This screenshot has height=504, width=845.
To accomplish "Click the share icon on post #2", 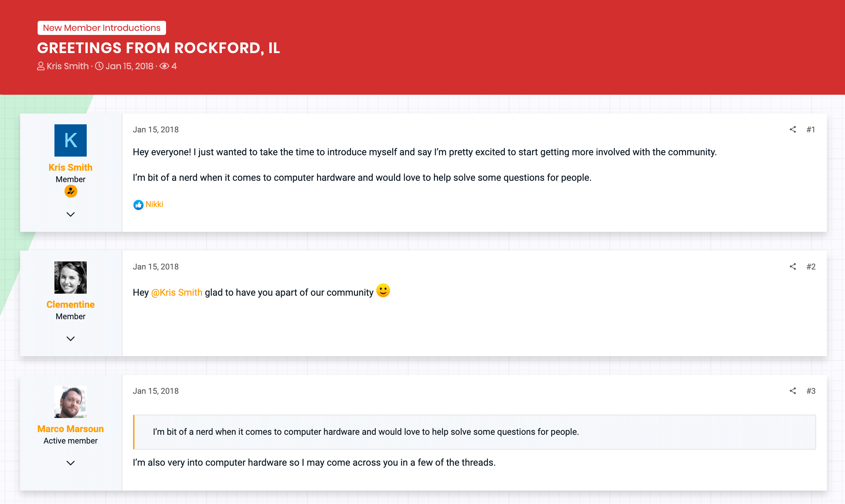I will click(792, 266).
